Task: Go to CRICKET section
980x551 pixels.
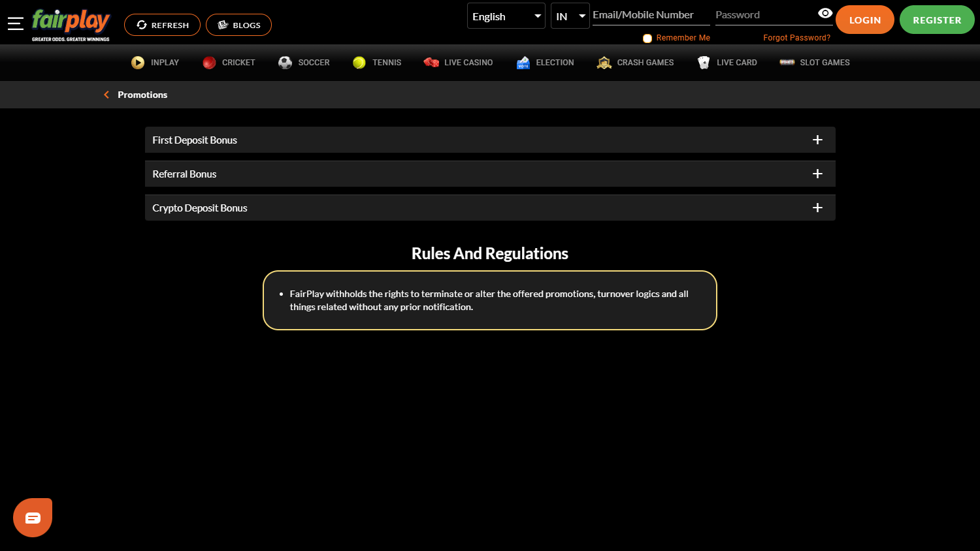Action: [x=238, y=63]
